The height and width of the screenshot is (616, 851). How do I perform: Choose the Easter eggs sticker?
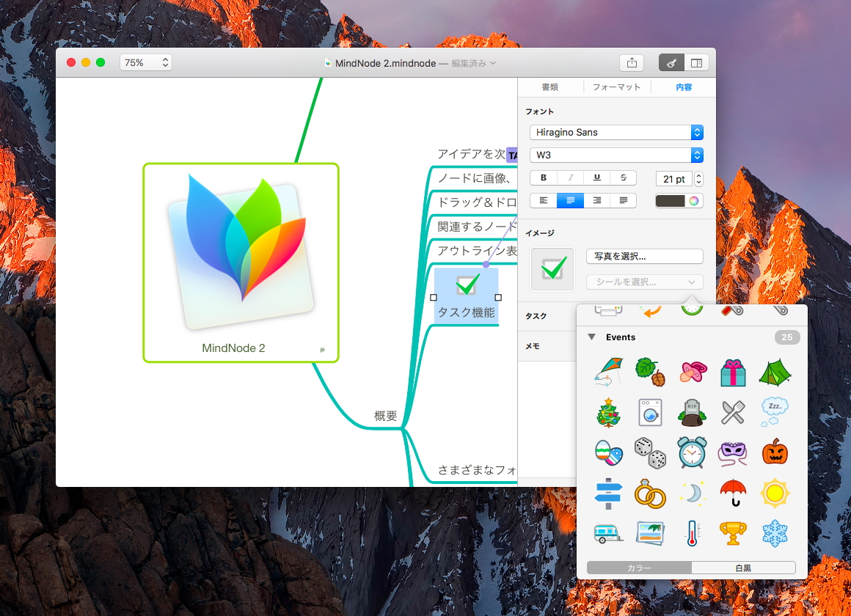(608, 452)
